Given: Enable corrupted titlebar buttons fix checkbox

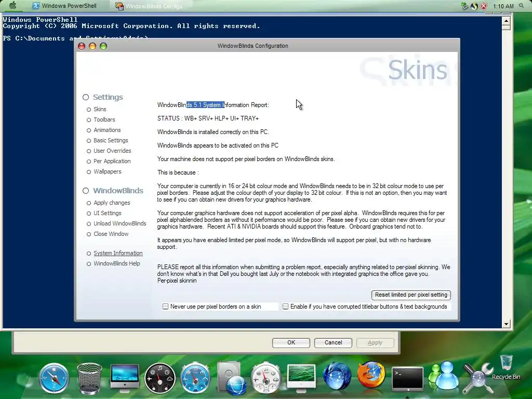Looking at the screenshot, I should (286, 307).
